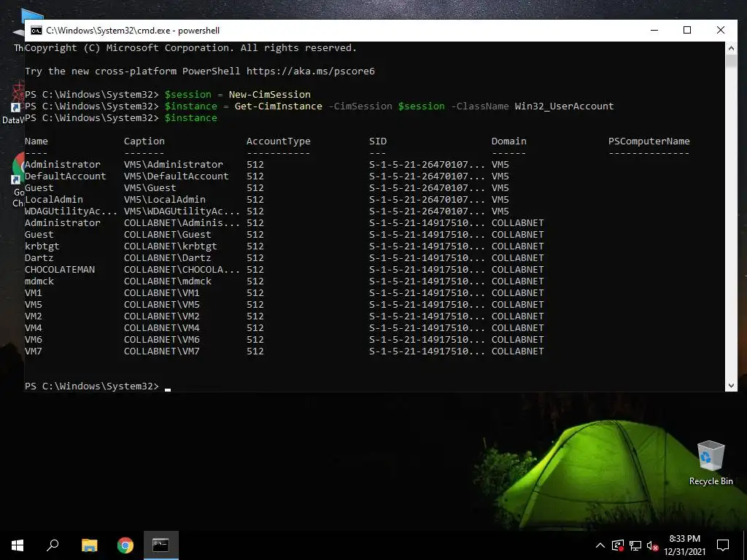Launch File Explorer from taskbar
This screenshot has height=560, width=747.
coord(89,545)
